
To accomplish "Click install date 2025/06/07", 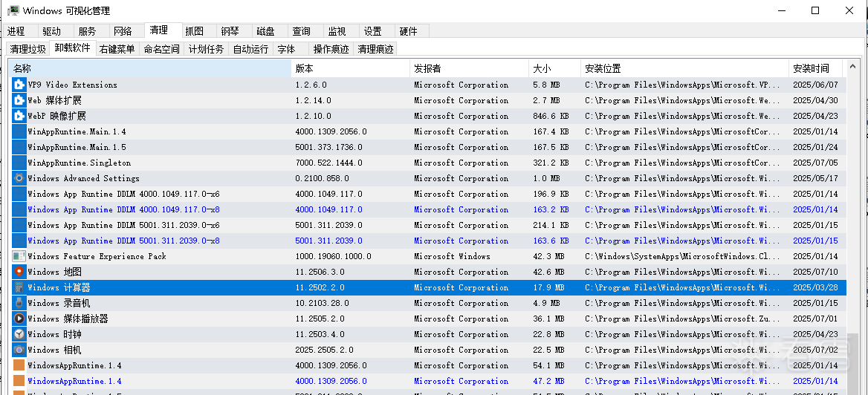I will tap(815, 85).
